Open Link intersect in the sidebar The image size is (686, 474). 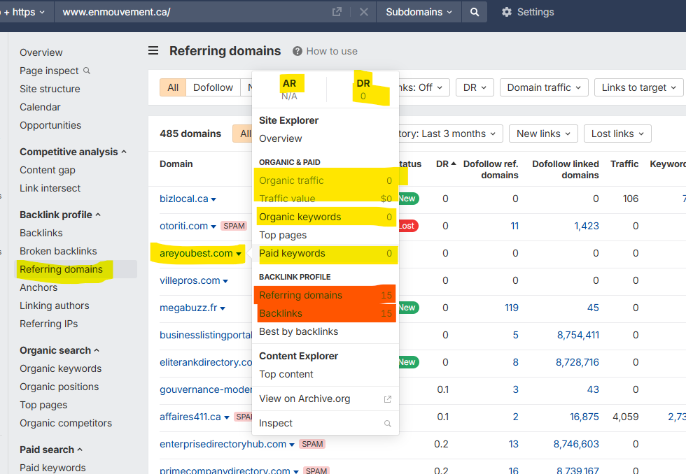50,189
